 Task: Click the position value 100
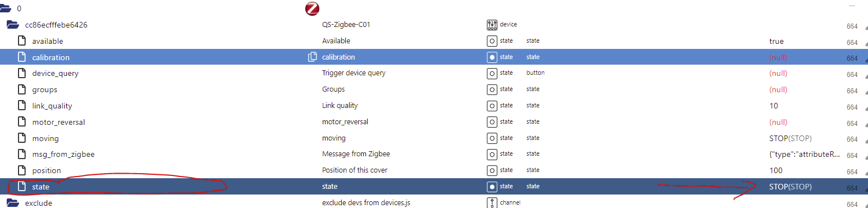click(776, 170)
